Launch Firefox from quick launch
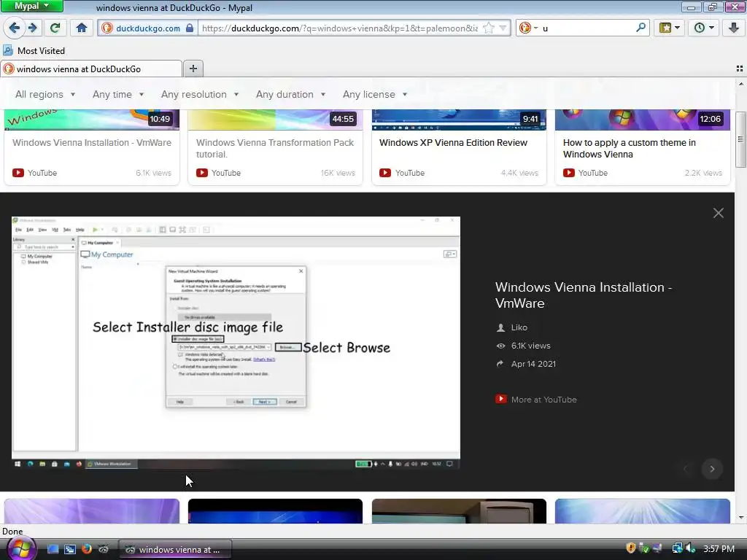The height and width of the screenshot is (560, 747). (87, 549)
